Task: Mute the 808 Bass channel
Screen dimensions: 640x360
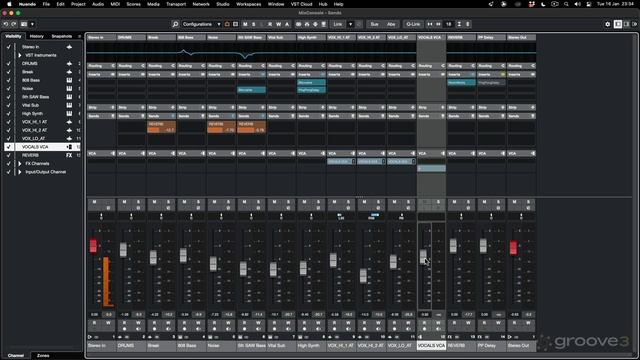Action: coord(184,202)
